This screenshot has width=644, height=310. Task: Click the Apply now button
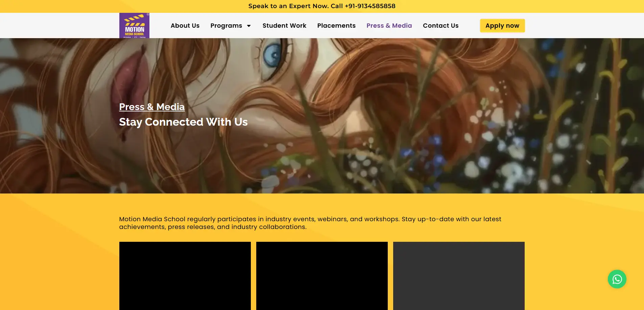tap(502, 26)
